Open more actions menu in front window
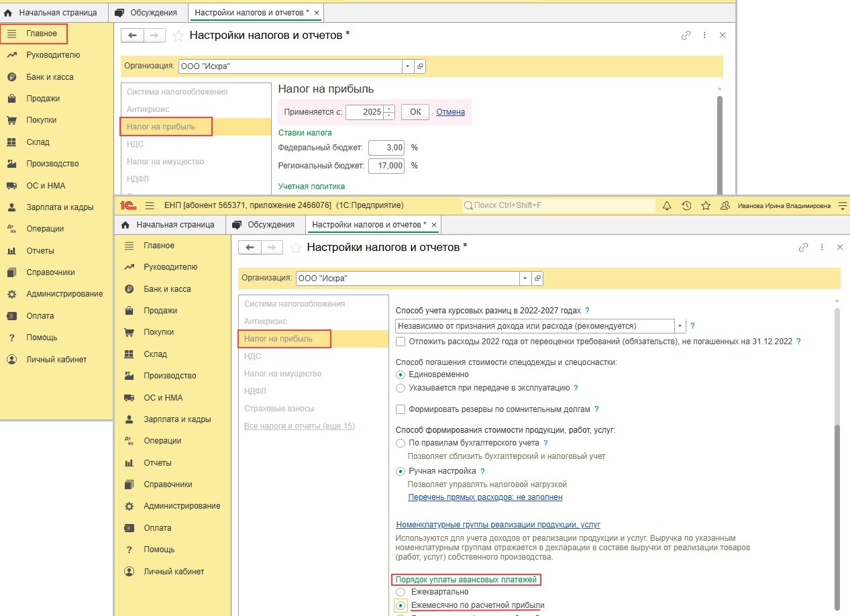Image resolution: width=850 pixels, height=616 pixels. click(x=822, y=248)
